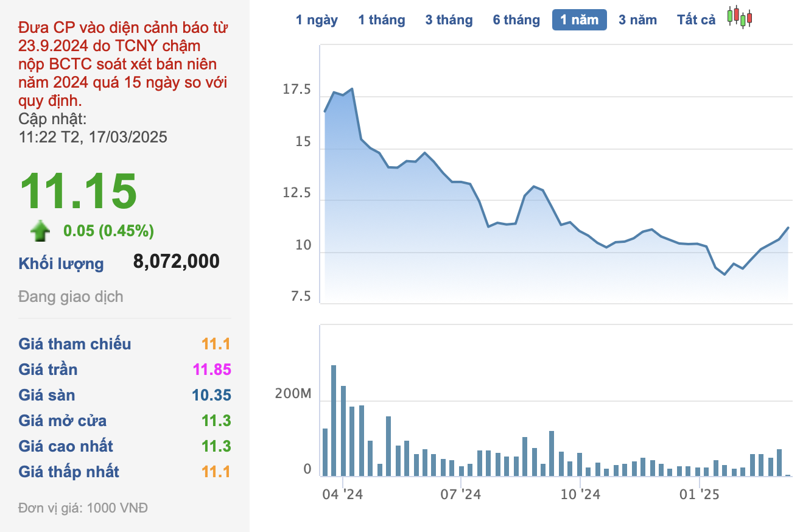Click the volume value 8,072,000
This screenshot has height=532, width=800.
pyautogui.click(x=176, y=262)
